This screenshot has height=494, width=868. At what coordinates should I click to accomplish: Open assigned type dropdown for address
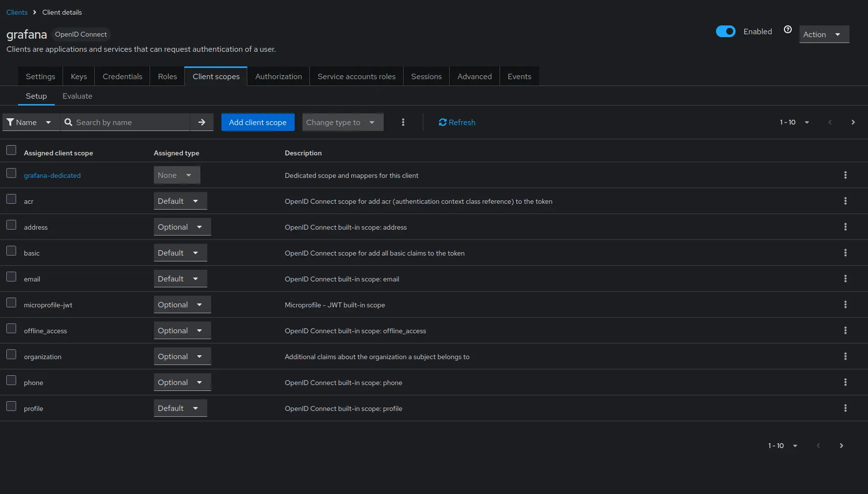182,227
